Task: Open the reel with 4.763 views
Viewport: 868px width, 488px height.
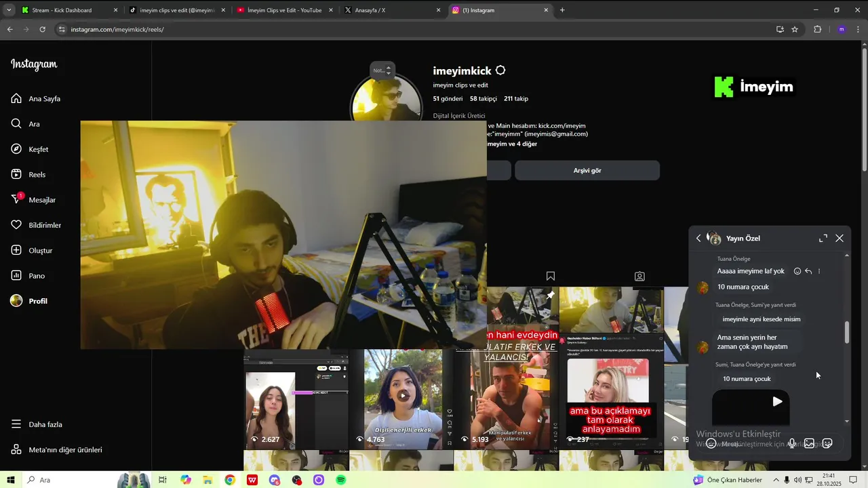Action: coord(403,400)
